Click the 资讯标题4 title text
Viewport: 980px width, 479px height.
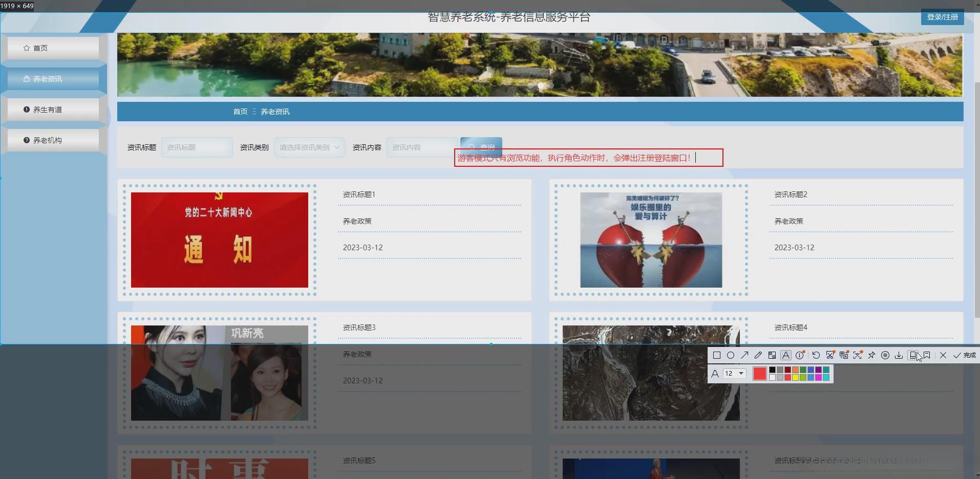point(791,328)
